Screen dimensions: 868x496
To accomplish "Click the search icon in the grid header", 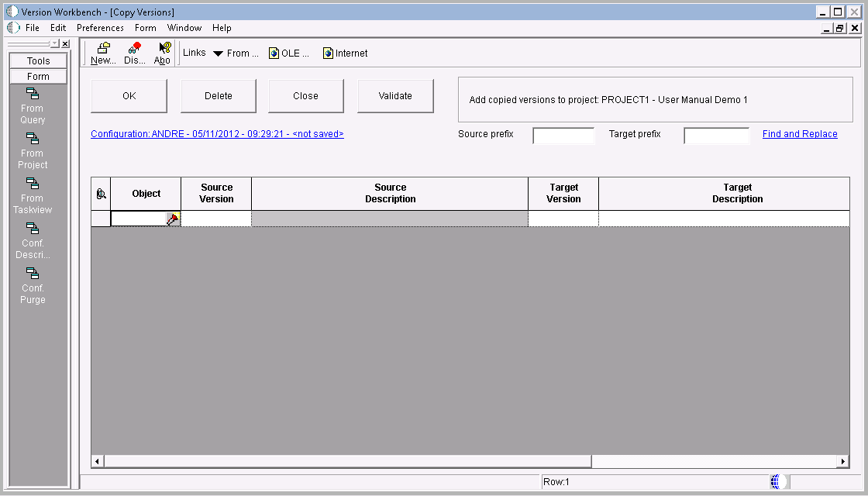I will coord(100,193).
